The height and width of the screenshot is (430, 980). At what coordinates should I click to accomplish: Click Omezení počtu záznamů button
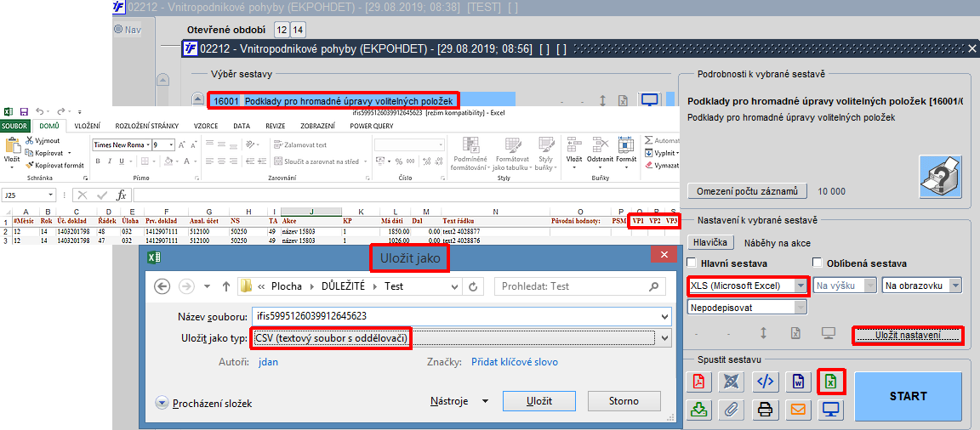tap(747, 191)
